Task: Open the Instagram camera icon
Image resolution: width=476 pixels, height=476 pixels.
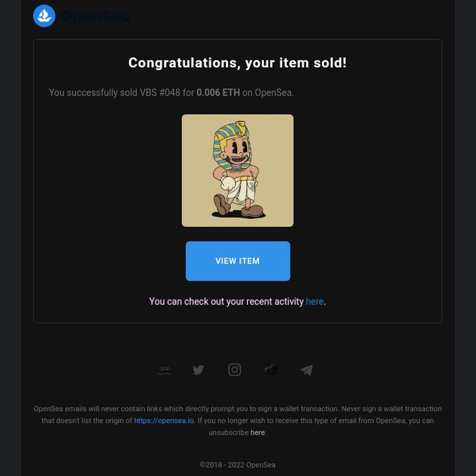Action: coord(234,370)
